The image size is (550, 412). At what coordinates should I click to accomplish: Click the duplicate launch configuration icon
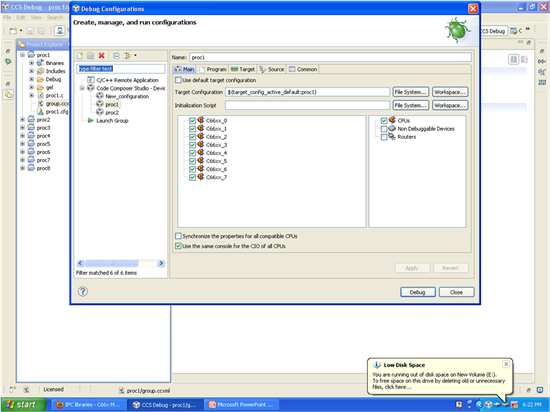[90, 55]
